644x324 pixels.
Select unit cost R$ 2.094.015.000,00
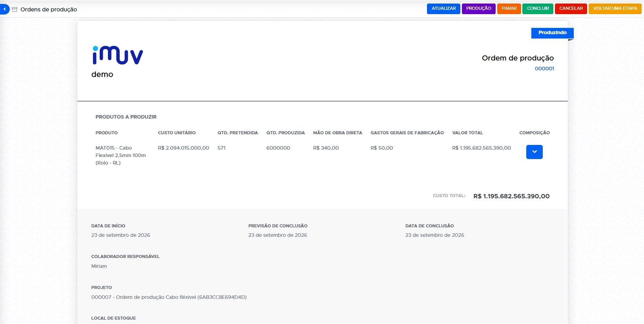(184, 148)
